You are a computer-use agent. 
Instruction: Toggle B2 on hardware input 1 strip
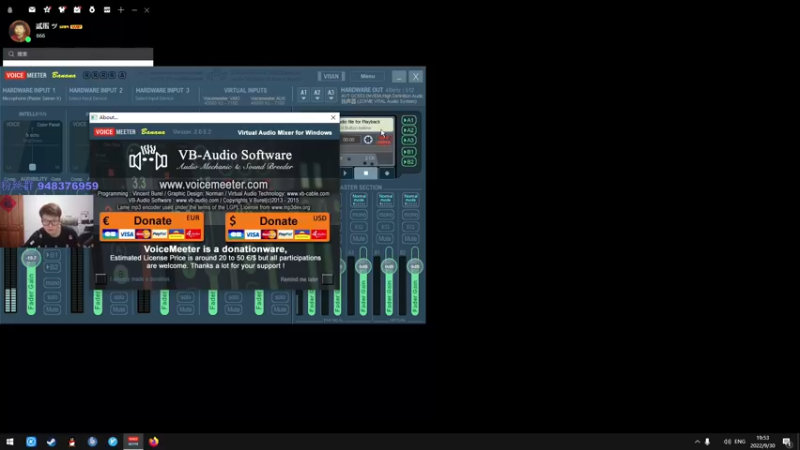click(x=52, y=267)
